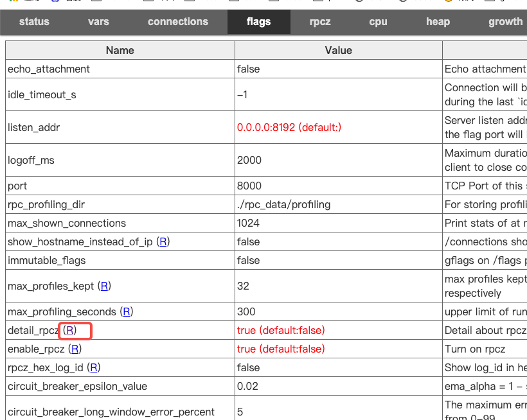Image resolution: width=527 pixels, height=420 pixels.
Task: Switch to the heap tab
Action: tap(438, 22)
